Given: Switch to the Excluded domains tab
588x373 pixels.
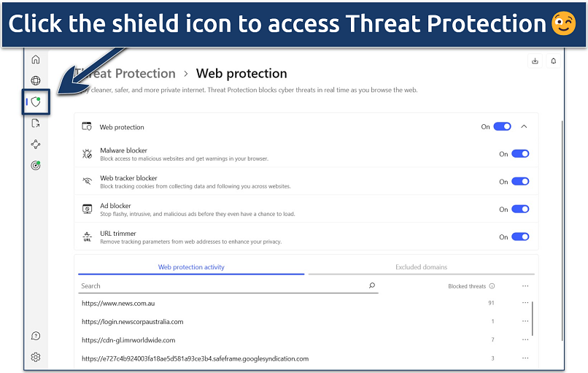Looking at the screenshot, I should click(x=421, y=267).
